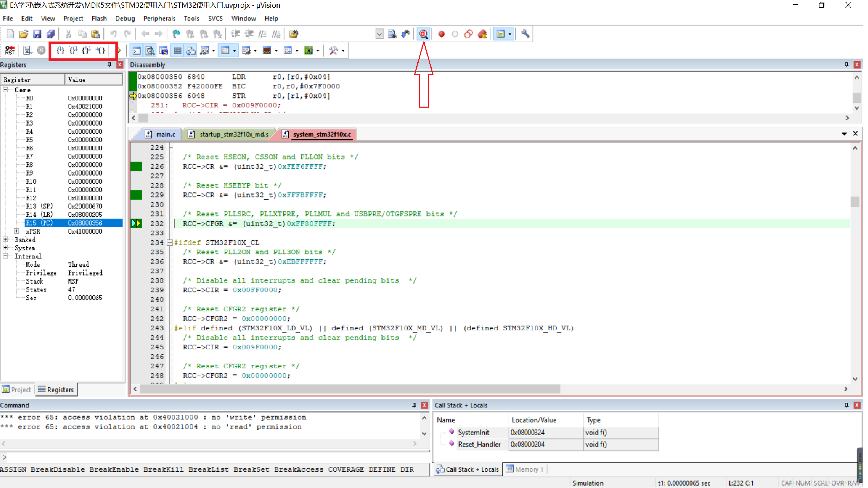Image resolution: width=868 pixels, height=488 pixels.
Task: Toggle the Registers Window toolbar button
Action: coord(177,51)
